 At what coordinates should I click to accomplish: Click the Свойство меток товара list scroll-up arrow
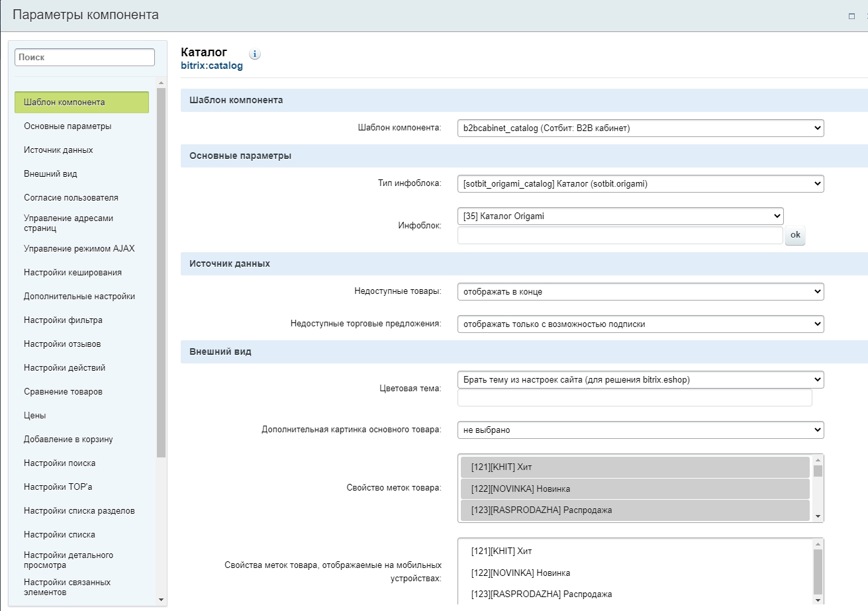(818, 460)
